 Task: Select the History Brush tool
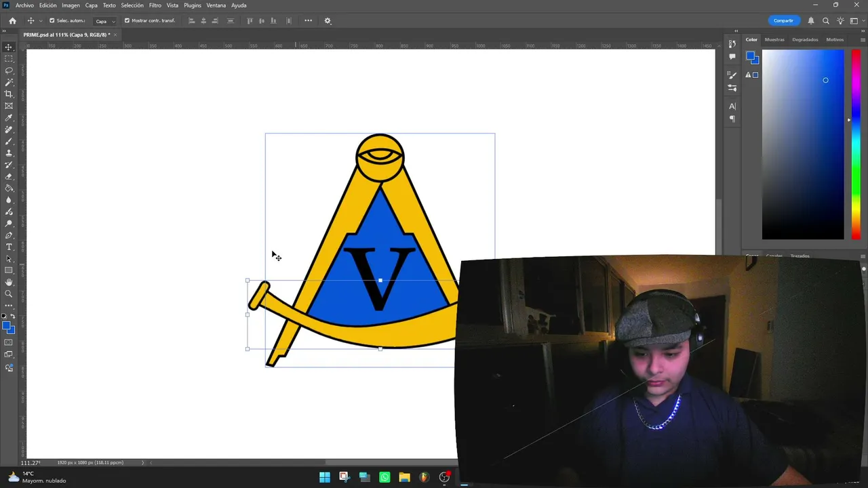point(9,165)
